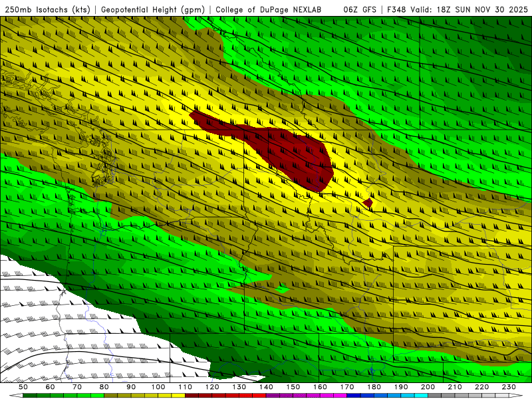Click the '06Z GFS' model run label
Viewport: 532px width, 399px height.
pos(360,9)
